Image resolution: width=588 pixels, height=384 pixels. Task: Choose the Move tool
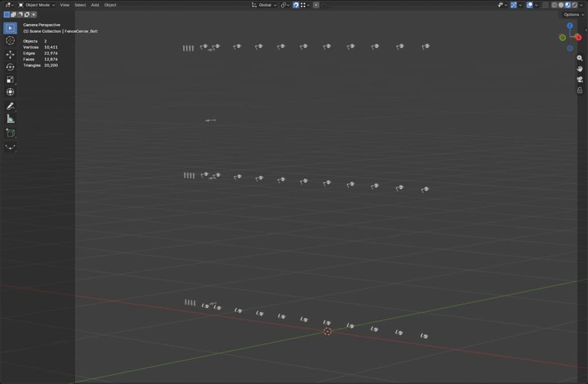point(10,55)
